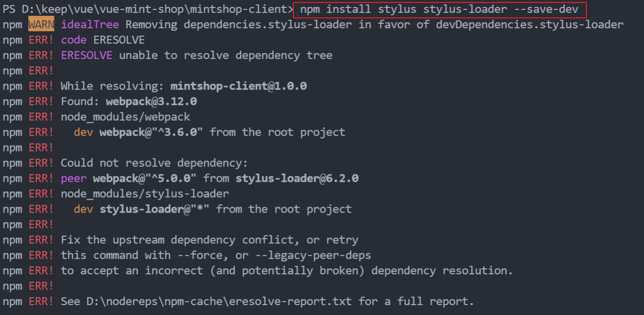Click 'webpack@"^5.0.0"' peer requirement text

[x=145, y=178]
